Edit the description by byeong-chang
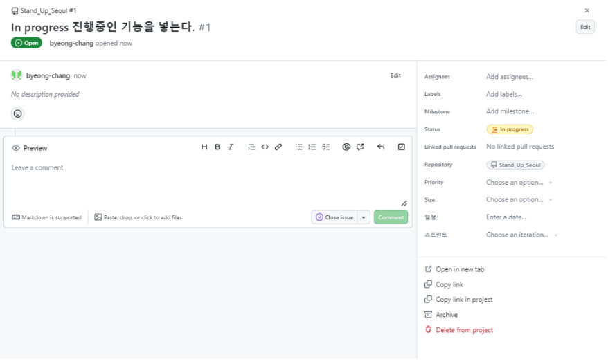Screen dimensions: 608x364 397,75
